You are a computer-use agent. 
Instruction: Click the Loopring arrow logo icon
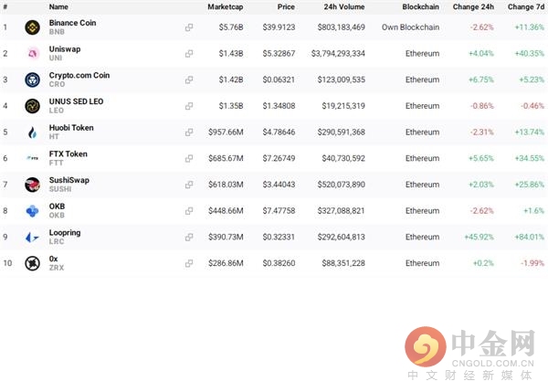[x=32, y=237]
